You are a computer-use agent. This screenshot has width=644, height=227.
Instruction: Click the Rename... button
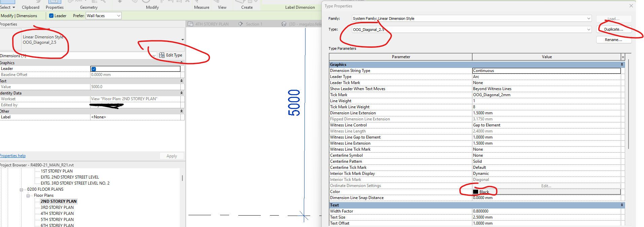(614, 40)
